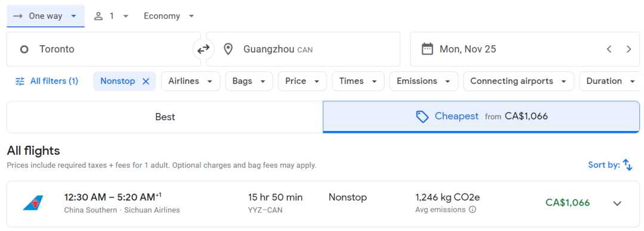Expand the China Southern flight details chevron
Viewport: 644px width, 231px height.
(x=617, y=203)
